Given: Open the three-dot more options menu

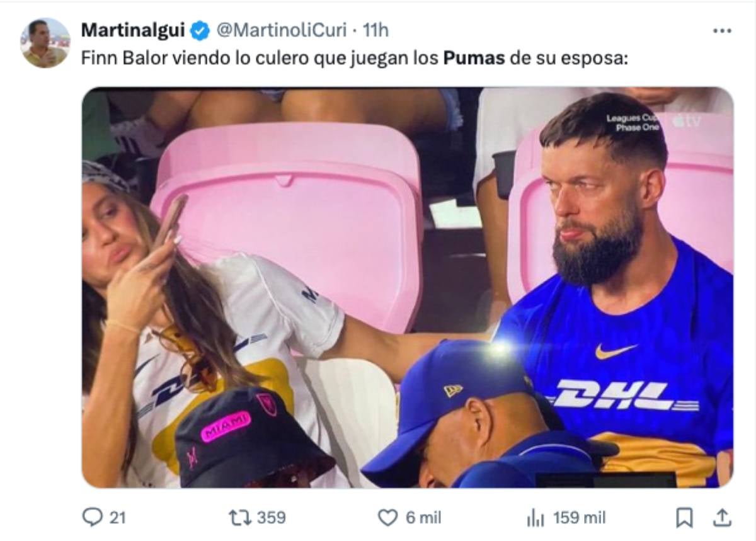Looking at the screenshot, I should [722, 30].
